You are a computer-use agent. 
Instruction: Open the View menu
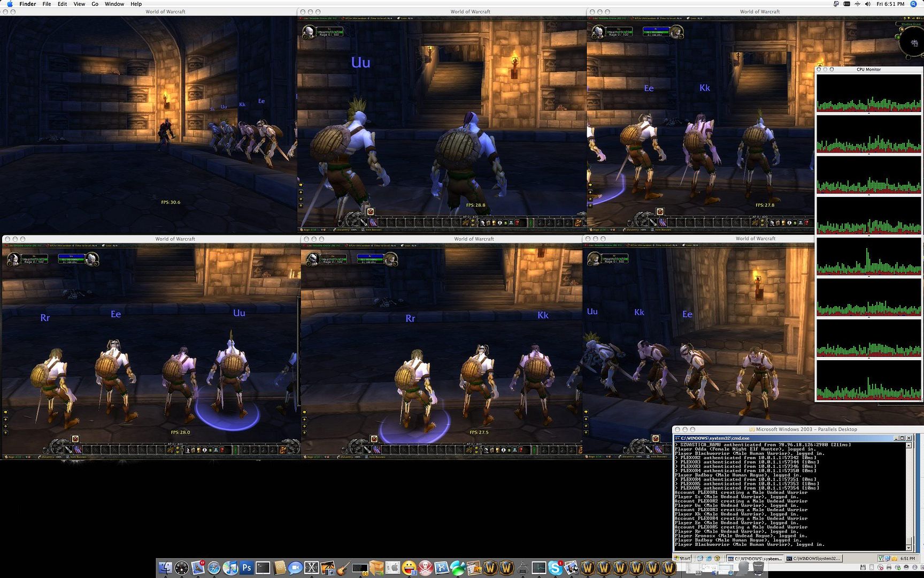79,4
